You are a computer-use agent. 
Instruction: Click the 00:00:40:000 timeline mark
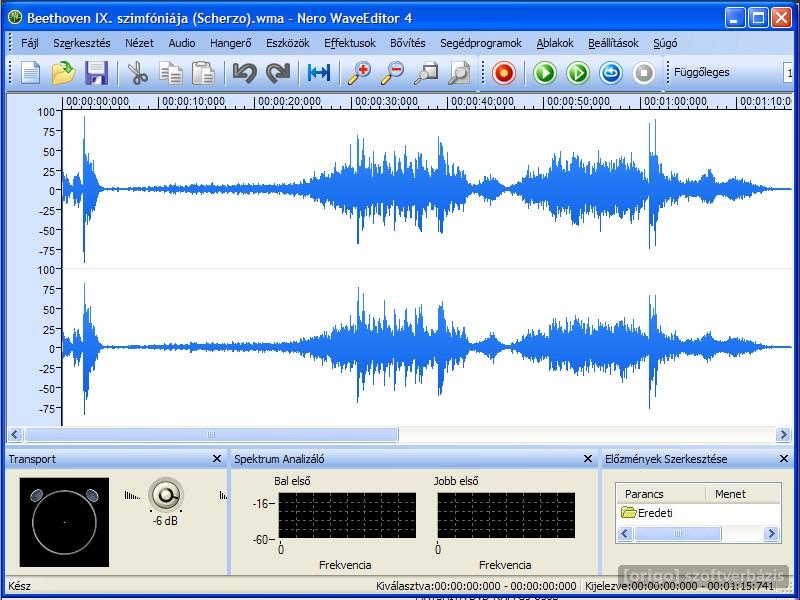[x=482, y=101]
